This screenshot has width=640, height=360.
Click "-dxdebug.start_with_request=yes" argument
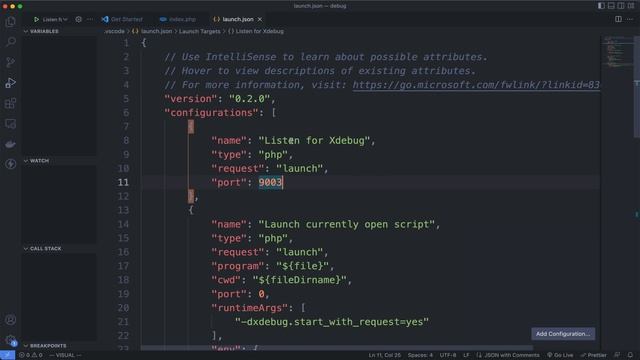[332, 322]
